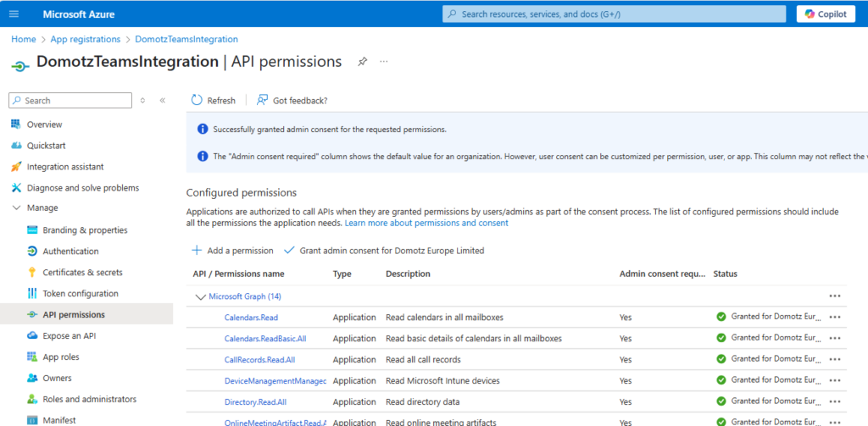Click the Diagnose wrench icon

tap(16, 187)
